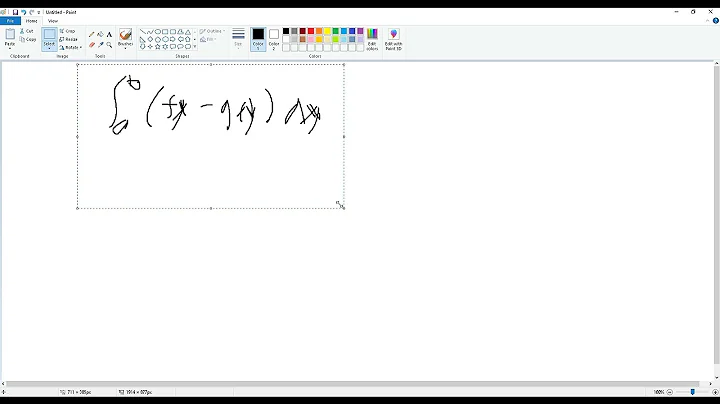Viewport: 720px width, 404px height.
Task: Pick the purple color swatch
Action: [x=360, y=31]
